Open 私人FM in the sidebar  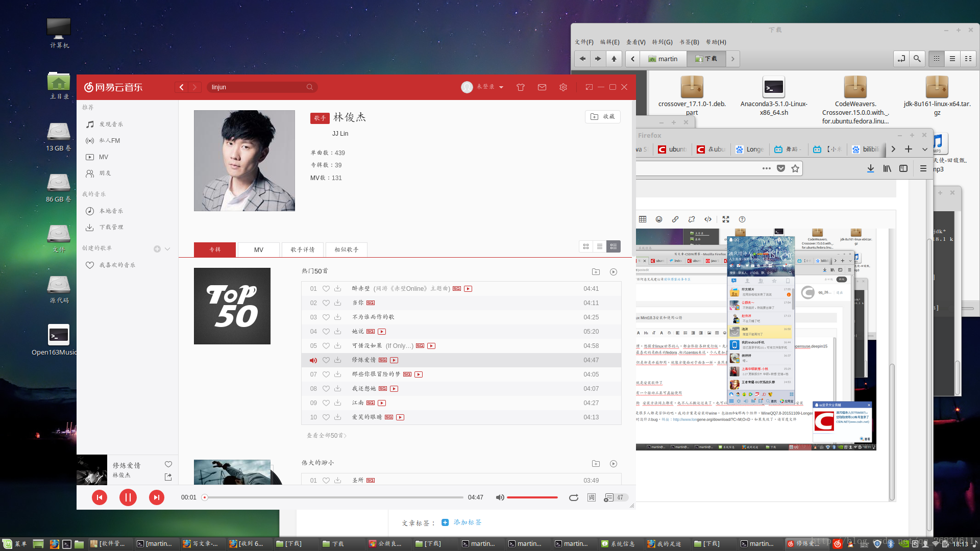coord(110,141)
